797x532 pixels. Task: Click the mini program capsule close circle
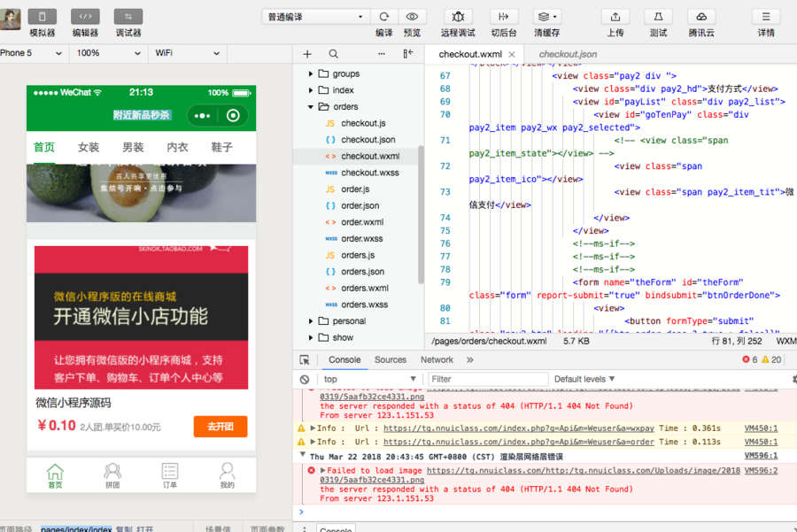tap(233, 116)
